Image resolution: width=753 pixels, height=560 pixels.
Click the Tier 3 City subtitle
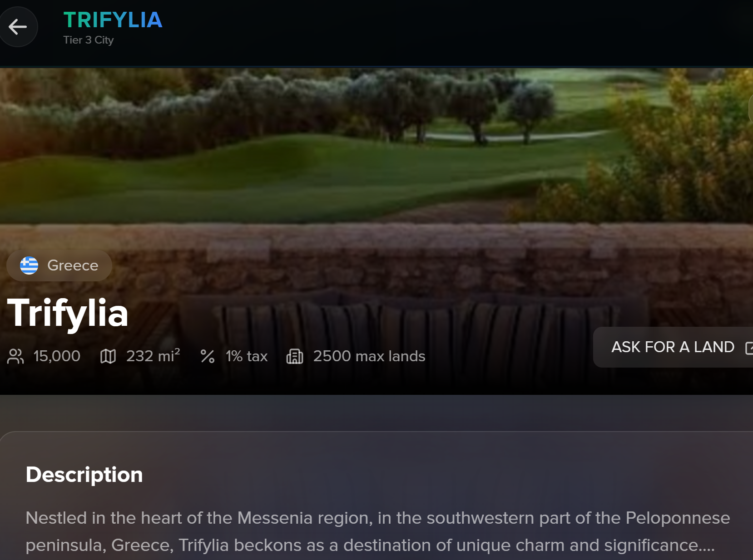[x=89, y=40]
